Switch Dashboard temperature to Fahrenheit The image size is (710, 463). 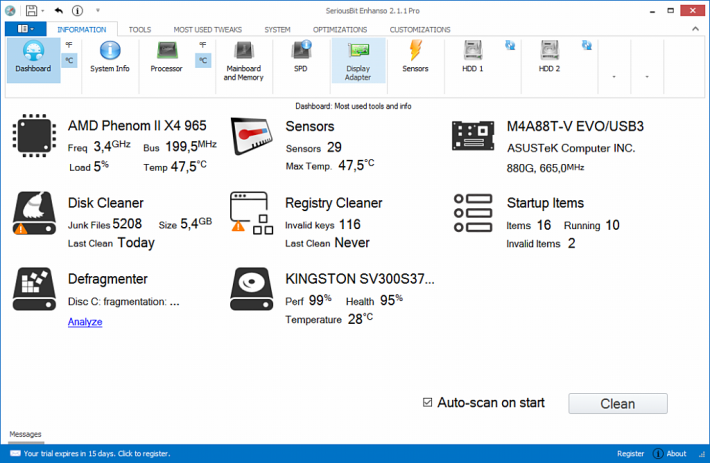click(x=69, y=45)
